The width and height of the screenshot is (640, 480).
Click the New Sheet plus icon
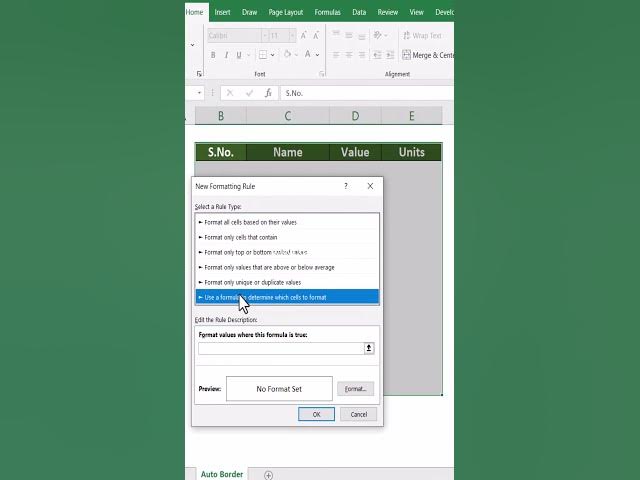coord(268,475)
